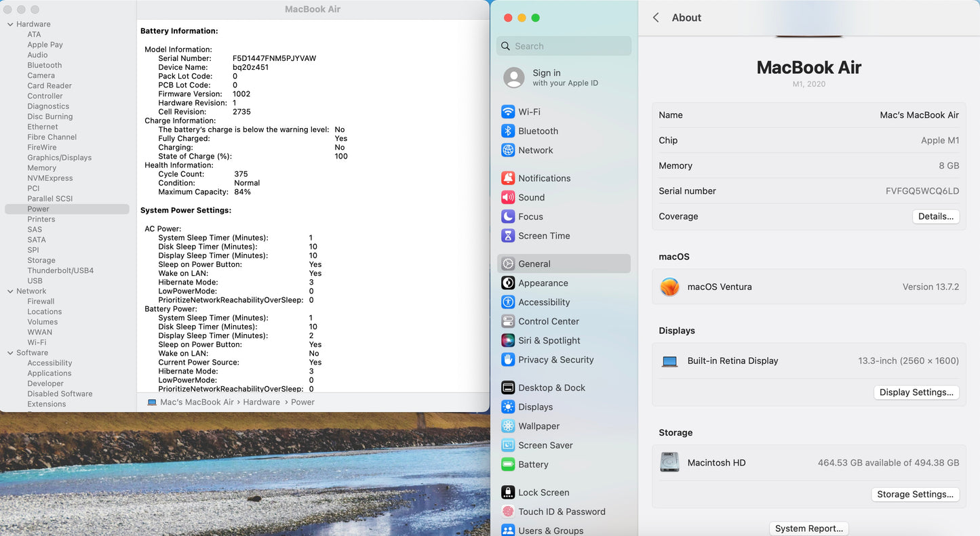
Task: Go back using the About chevron
Action: [x=656, y=18]
